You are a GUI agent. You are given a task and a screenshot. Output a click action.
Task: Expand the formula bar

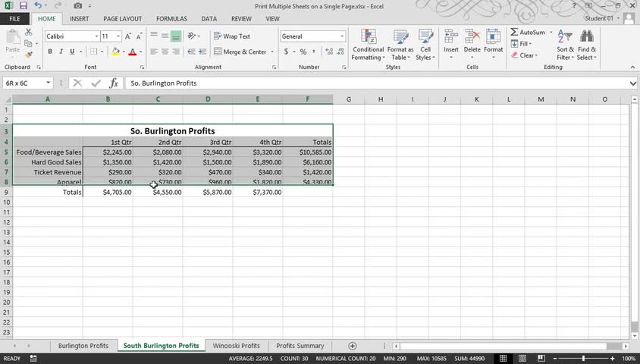tap(632, 83)
